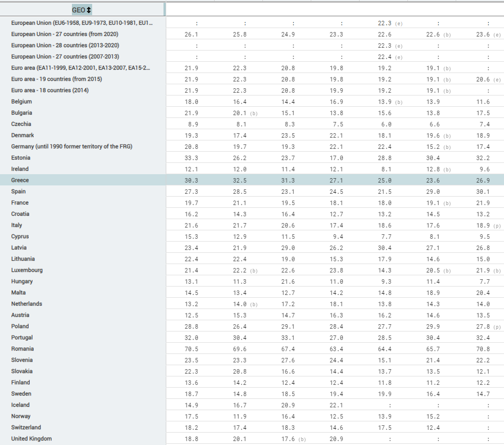
Task: Select Greece's 32.5 cell
Action: (x=240, y=181)
